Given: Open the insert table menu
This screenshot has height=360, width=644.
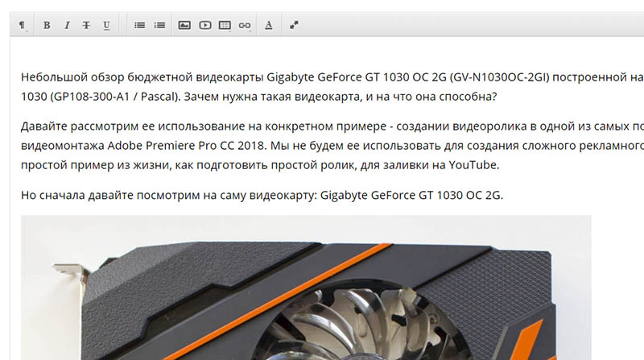Looking at the screenshot, I should tap(225, 26).
